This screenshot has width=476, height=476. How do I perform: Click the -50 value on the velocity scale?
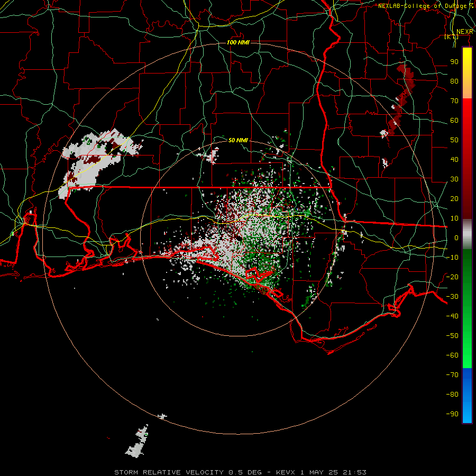click(452, 336)
